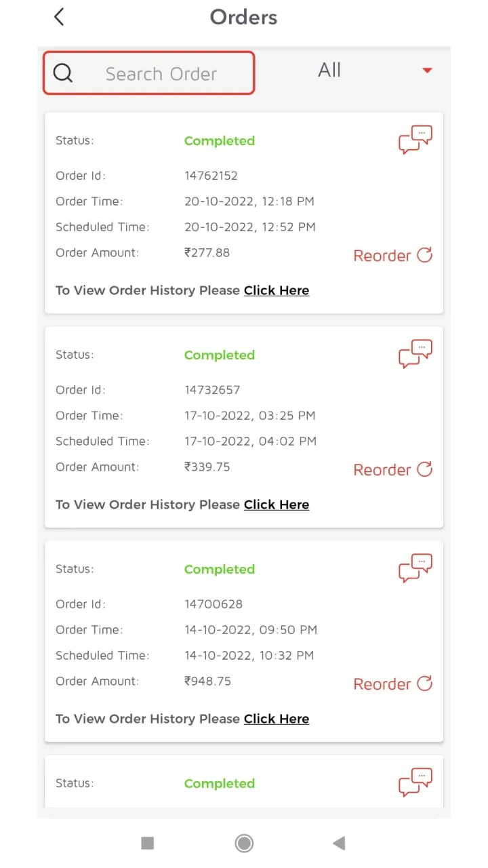488x868 pixels.
Task: Focus the Search Order input field
Action: coord(161,73)
